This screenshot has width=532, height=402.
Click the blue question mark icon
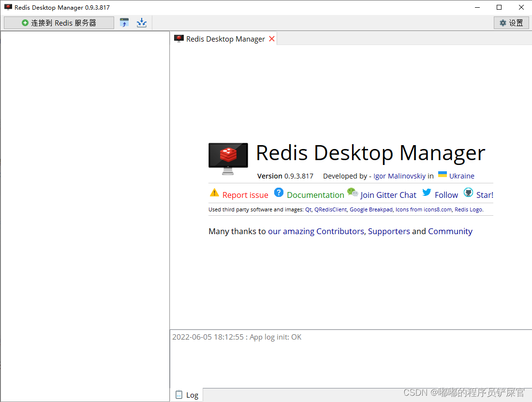279,193
